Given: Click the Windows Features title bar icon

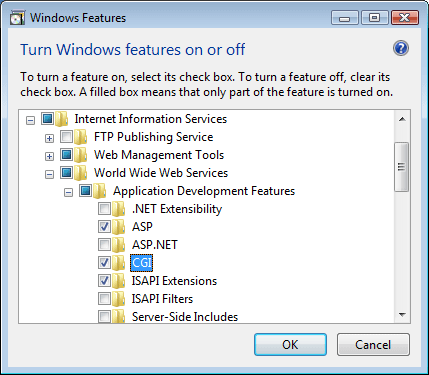Looking at the screenshot, I should point(17,18).
